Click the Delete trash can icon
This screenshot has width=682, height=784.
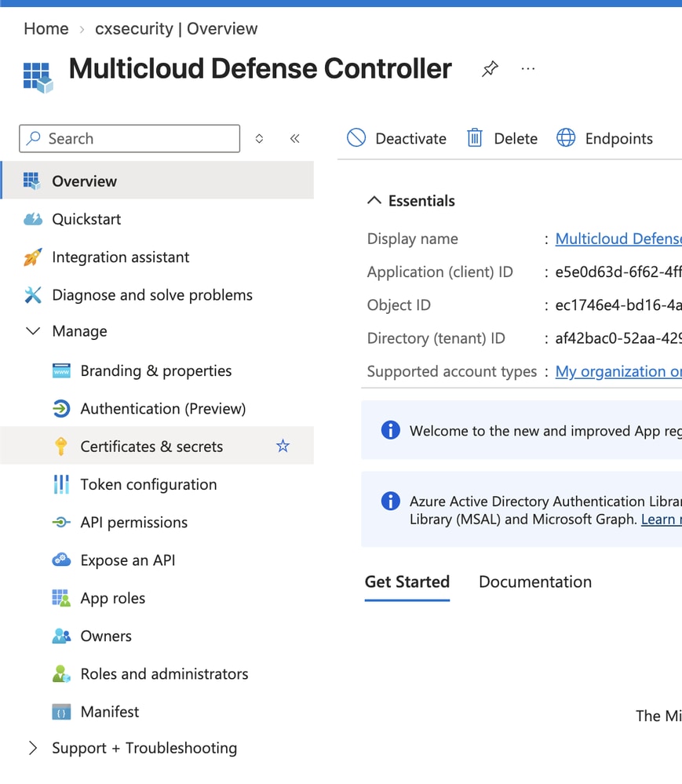pyautogui.click(x=475, y=137)
